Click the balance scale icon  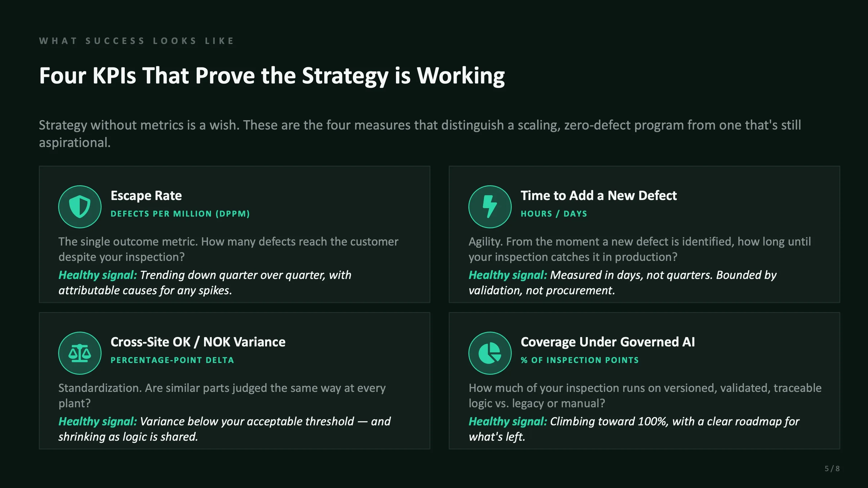(x=80, y=353)
